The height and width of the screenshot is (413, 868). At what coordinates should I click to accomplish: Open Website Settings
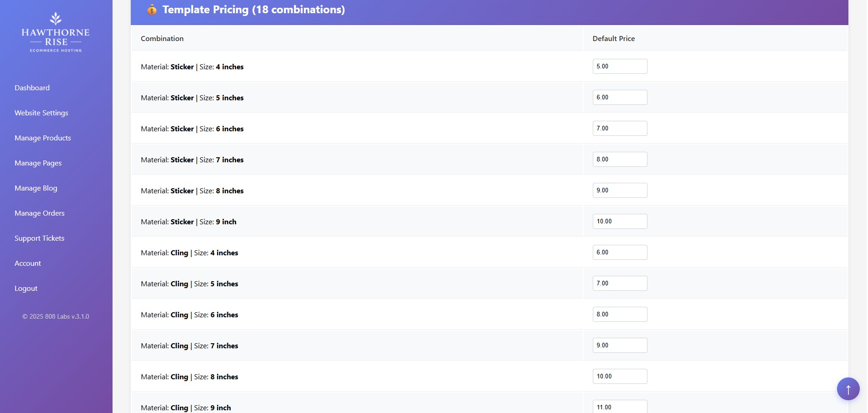(41, 113)
